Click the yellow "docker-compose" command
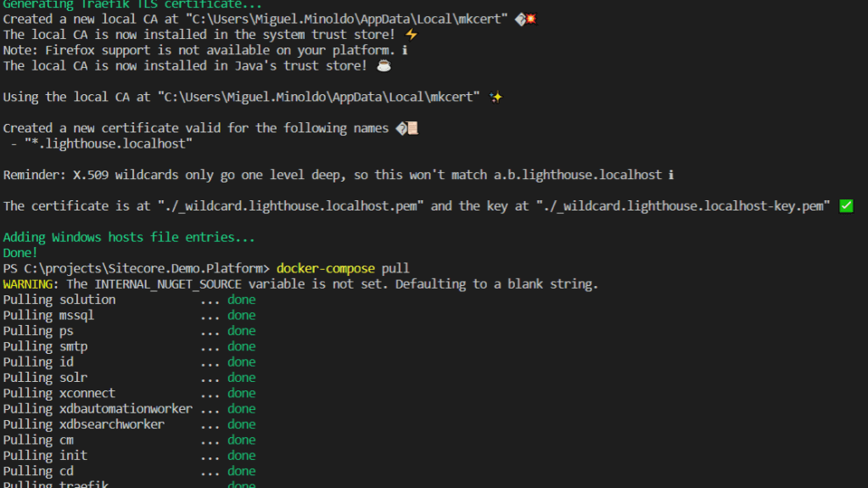 pos(326,269)
